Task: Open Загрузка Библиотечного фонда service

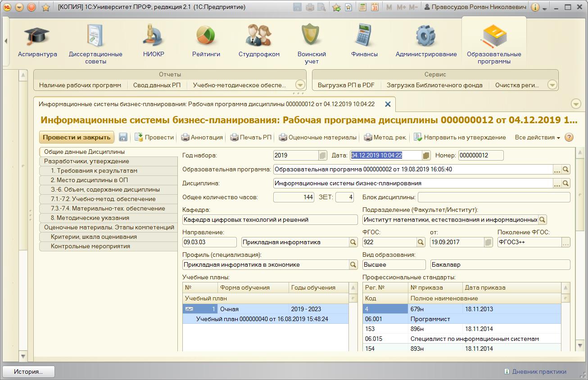Action: pos(434,85)
